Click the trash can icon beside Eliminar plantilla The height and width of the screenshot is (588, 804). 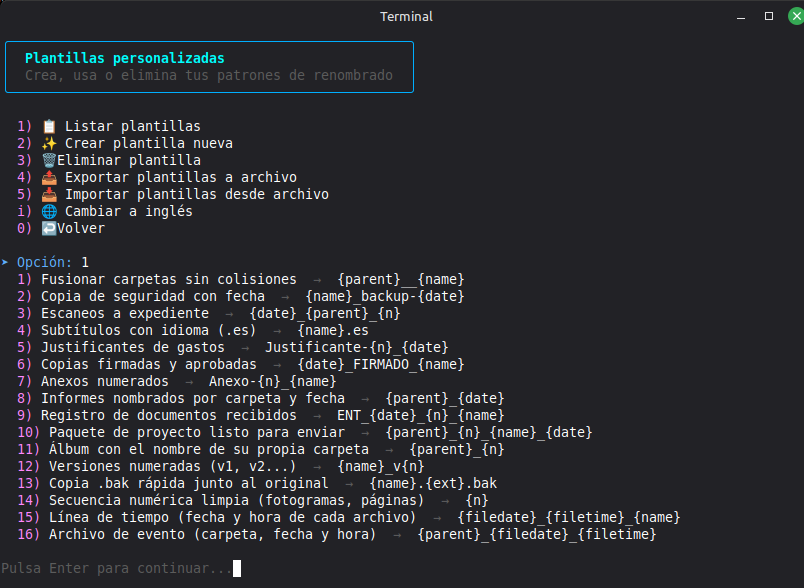click(49, 160)
